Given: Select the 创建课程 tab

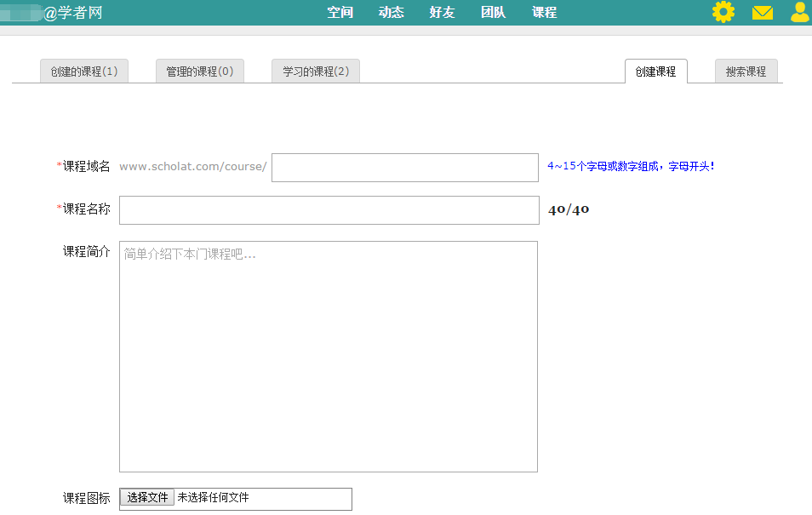Looking at the screenshot, I should click(655, 72).
